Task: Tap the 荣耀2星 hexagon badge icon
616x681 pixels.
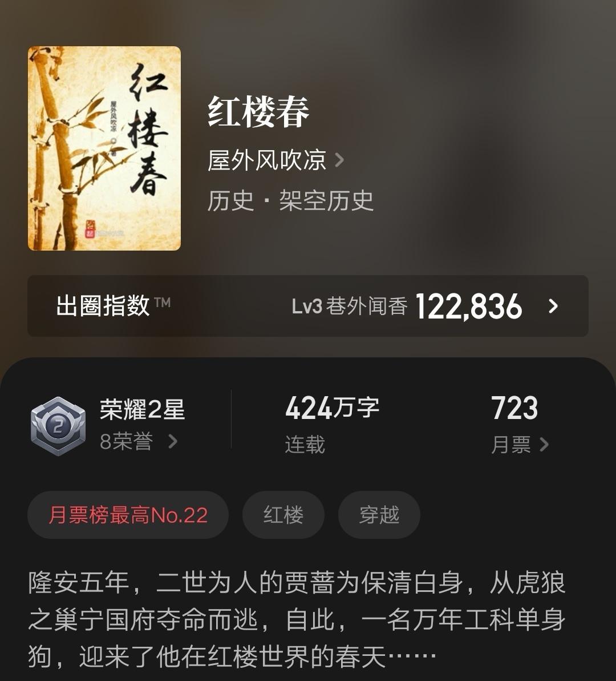Action: (x=58, y=426)
